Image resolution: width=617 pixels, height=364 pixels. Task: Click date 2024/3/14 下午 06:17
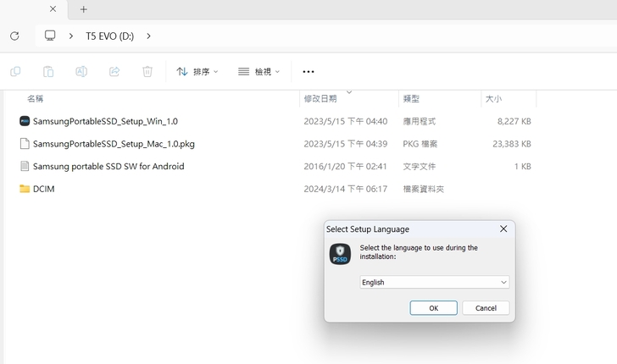click(x=346, y=189)
